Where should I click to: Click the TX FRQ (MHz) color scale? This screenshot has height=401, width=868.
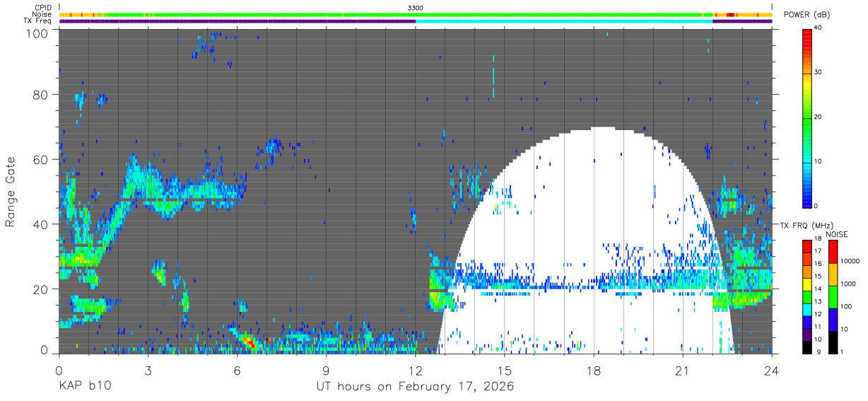(x=808, y=296)
